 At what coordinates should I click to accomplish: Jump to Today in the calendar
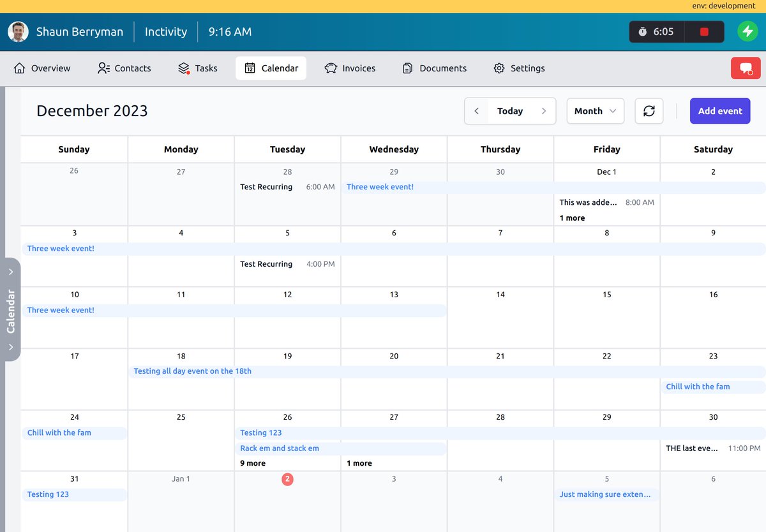tap(510, 111)
